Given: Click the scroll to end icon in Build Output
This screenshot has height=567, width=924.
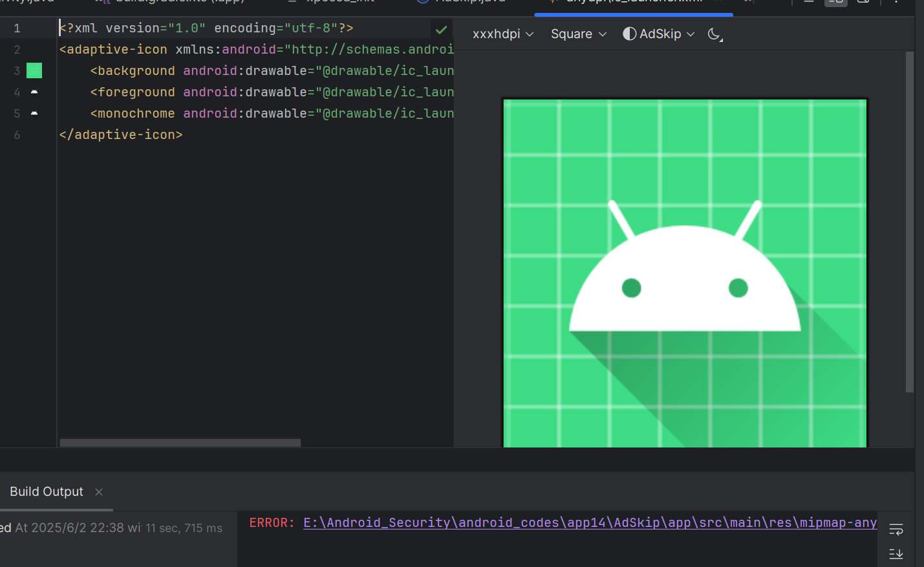Looking at the screenshot, I should click(896, 553).
